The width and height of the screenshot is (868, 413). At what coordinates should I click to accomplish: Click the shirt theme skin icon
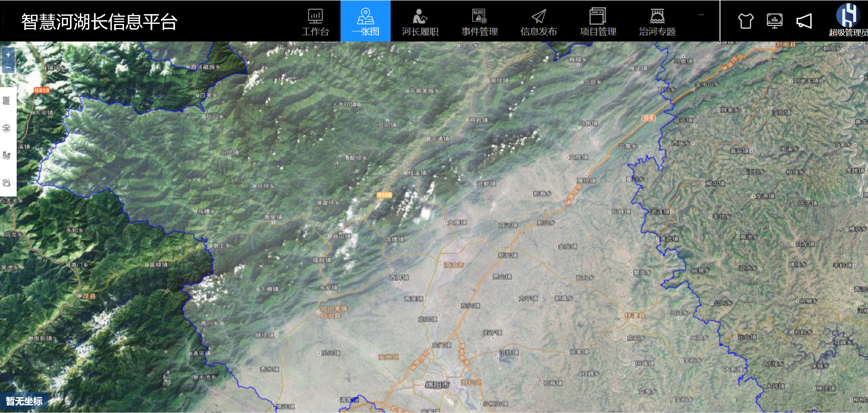tap(745, 21)
